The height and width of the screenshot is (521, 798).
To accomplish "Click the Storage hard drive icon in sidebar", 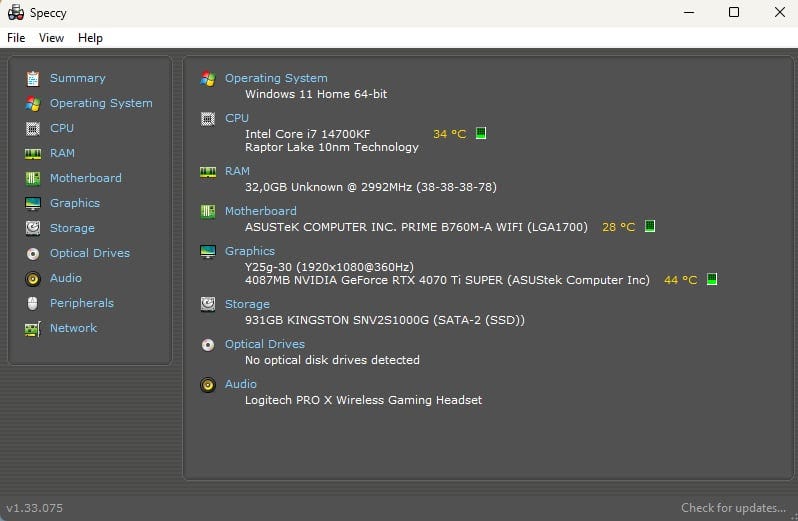I will (33, 228).
